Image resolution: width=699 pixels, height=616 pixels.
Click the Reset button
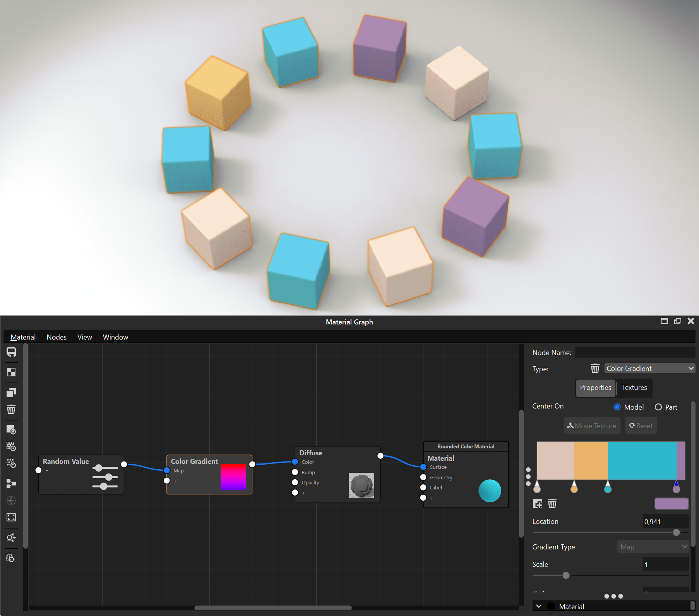(641, 425)
